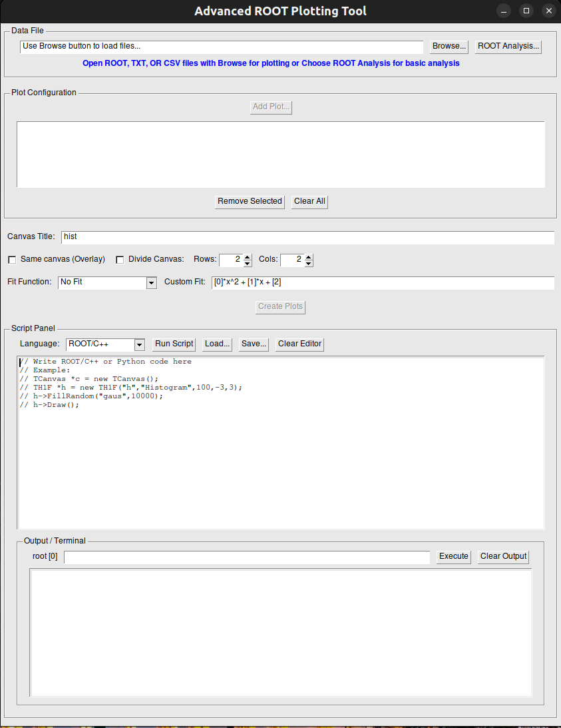Screen dimensions: 561x728
Task: Click the Add Plot button
Action: coord(270,107)
